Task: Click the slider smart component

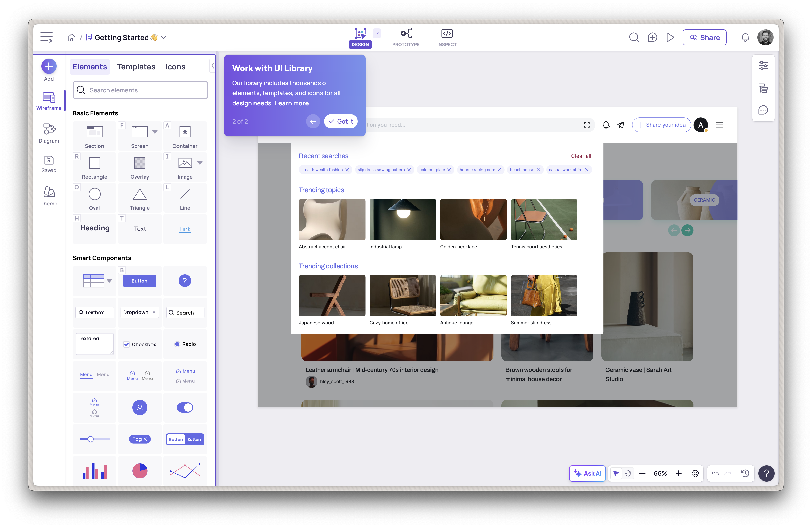Action: 94,439
